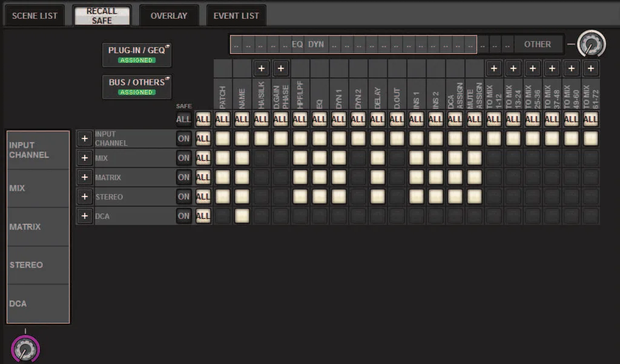Viewport: 620px width, 364px height.
Task: Select STEREO in the left category list
Action: (x=38, y=265)
